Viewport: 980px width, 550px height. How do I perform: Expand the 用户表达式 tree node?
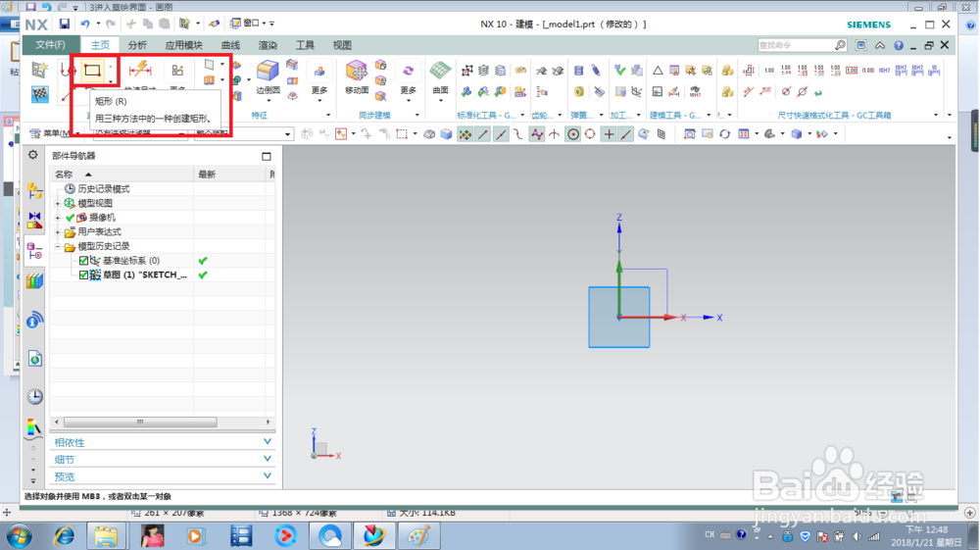pyautogui.click(x=58, y=232)
